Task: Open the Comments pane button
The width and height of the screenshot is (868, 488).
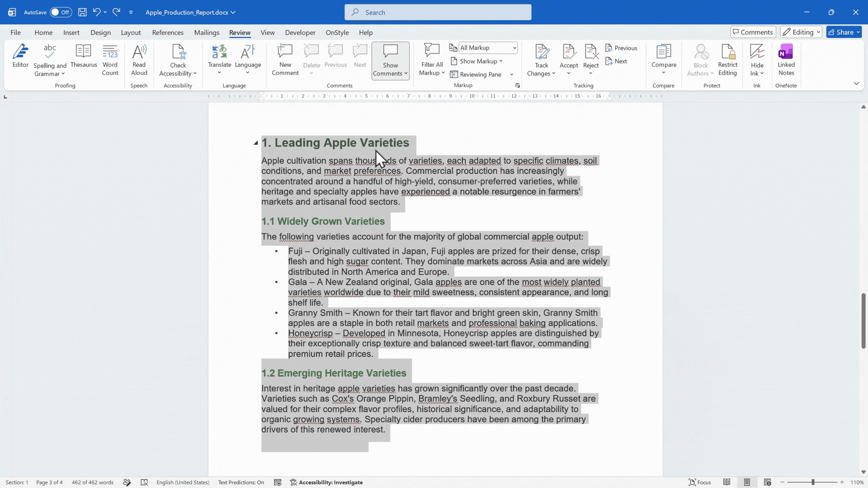Action: coord(753,32)
